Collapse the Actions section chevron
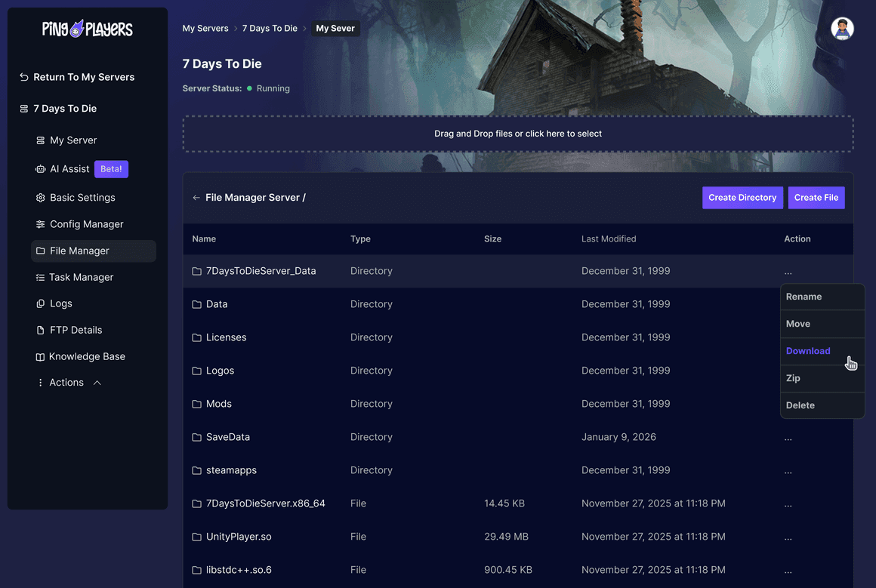Screen dimensions: 876x588 (97, 383)
